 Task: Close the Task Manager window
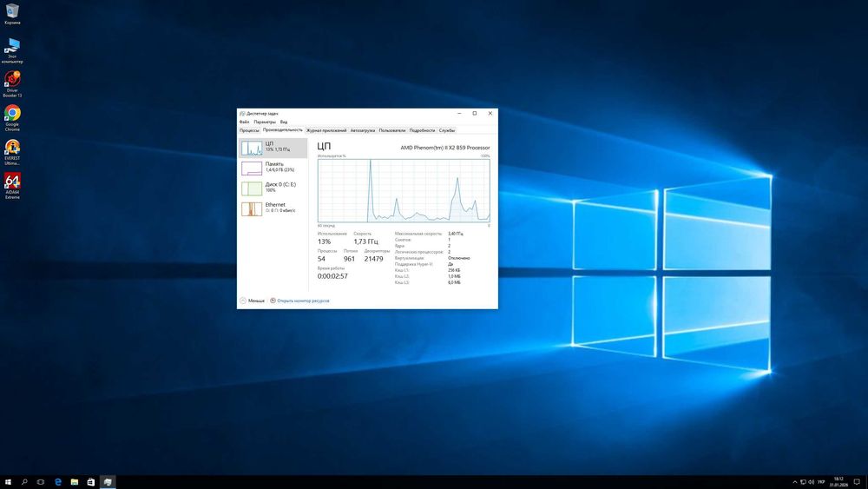(490, 114)
